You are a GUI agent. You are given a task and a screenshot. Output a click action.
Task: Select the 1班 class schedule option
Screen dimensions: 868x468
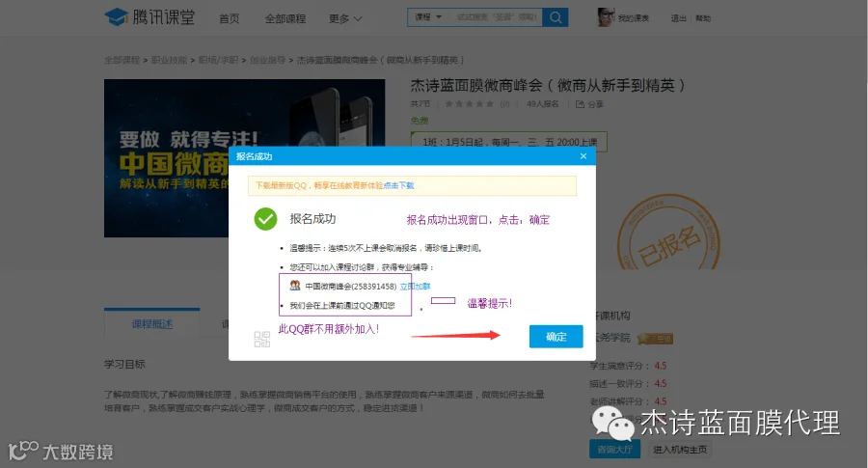508,142
